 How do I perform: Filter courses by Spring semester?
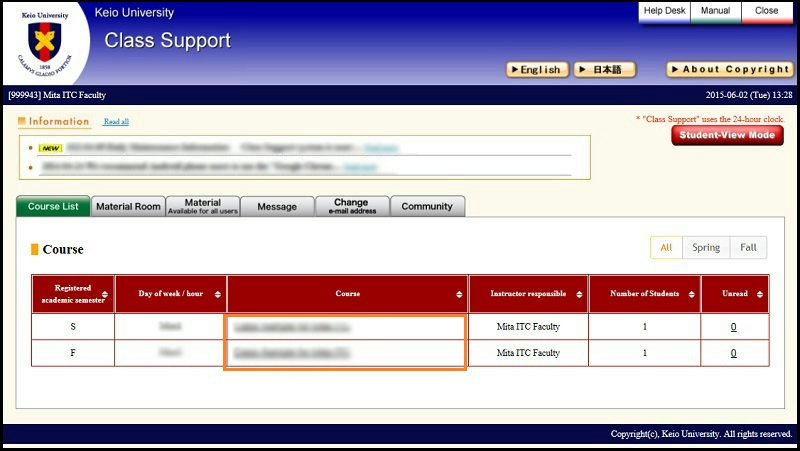(706, 247)
